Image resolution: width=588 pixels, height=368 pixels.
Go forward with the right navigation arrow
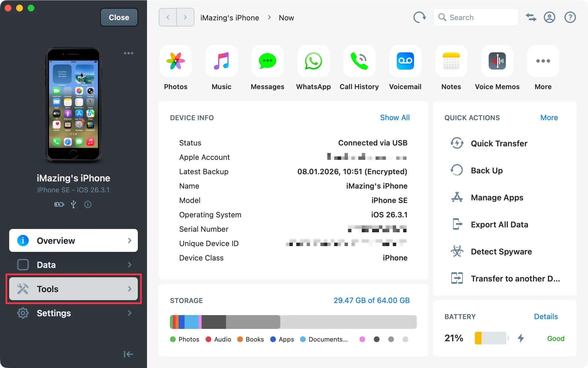tap(185, 18)
